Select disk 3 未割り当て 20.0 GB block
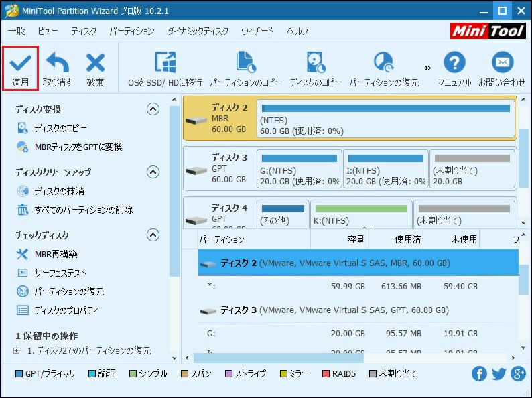 [472, 169]
